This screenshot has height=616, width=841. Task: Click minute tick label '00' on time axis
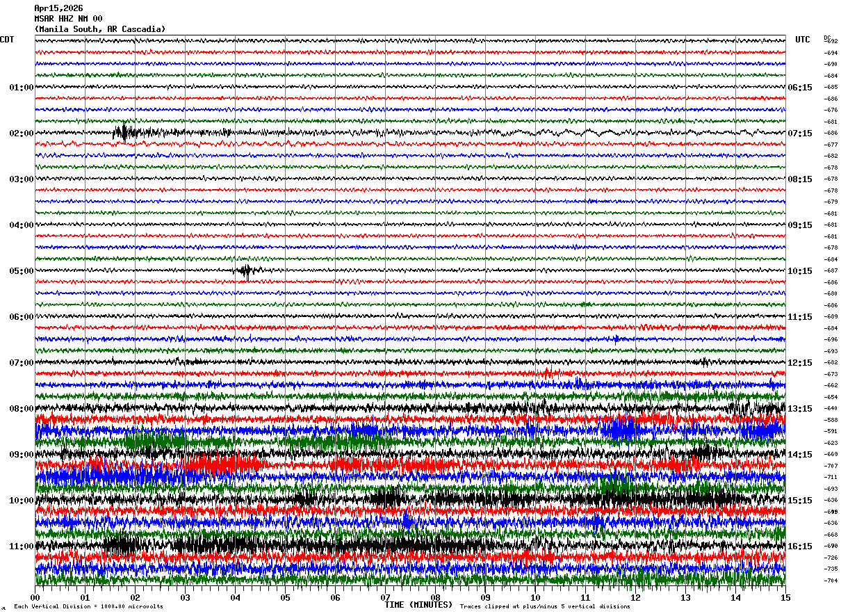(35, 598)
